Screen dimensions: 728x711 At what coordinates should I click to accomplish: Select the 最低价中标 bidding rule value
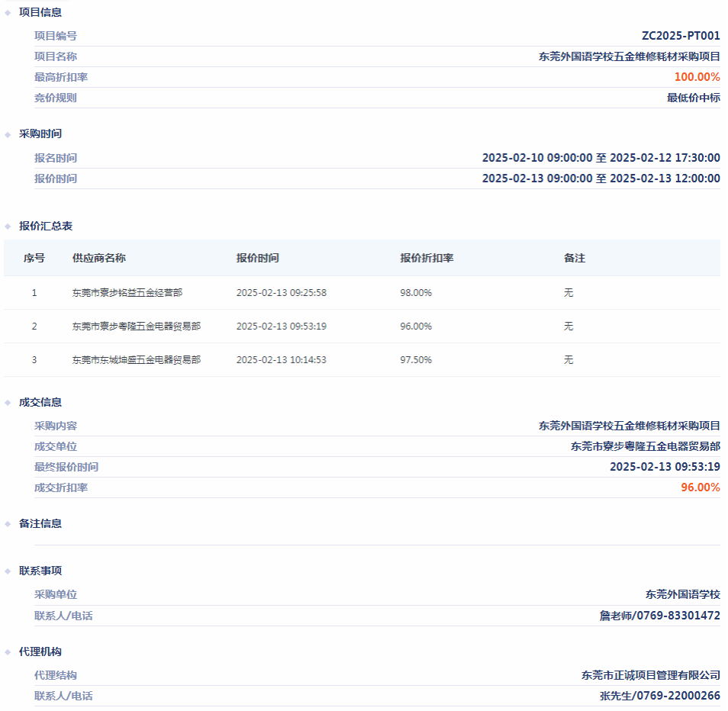coord(694,98)
